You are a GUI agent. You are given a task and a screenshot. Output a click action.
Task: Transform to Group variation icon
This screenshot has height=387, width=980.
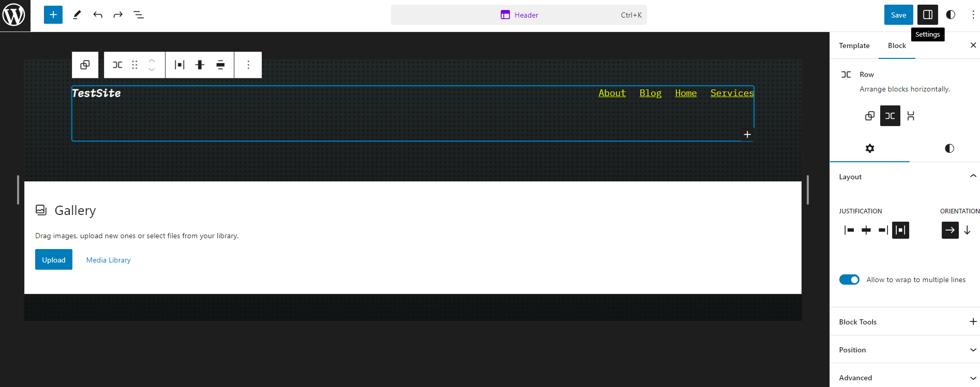[870, 116]
